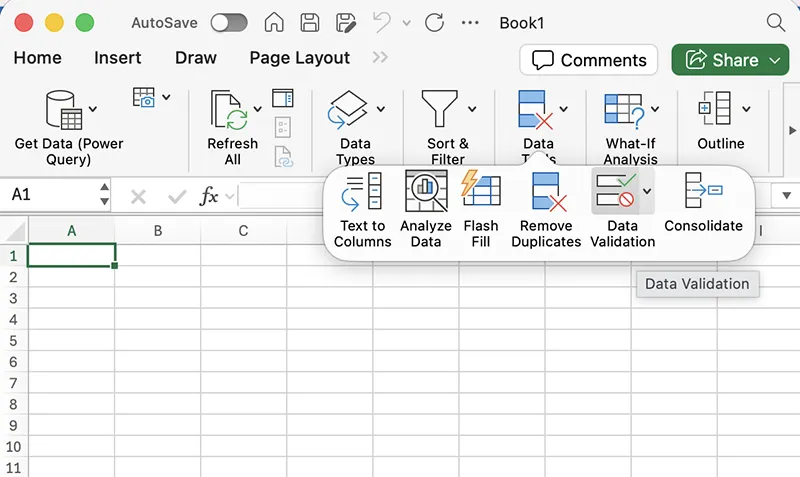Switch to the Insert tab
800x477 pixels.
pos(117,58)
